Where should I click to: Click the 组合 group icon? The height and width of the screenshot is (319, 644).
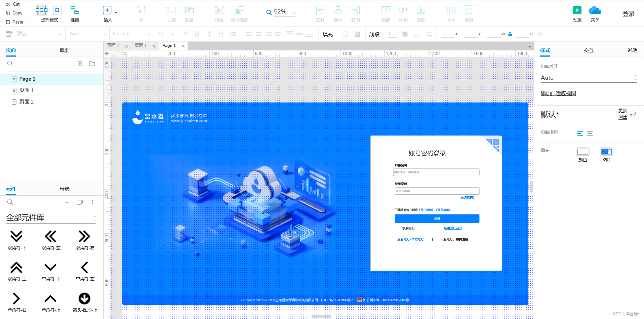[x=219, y=10]
